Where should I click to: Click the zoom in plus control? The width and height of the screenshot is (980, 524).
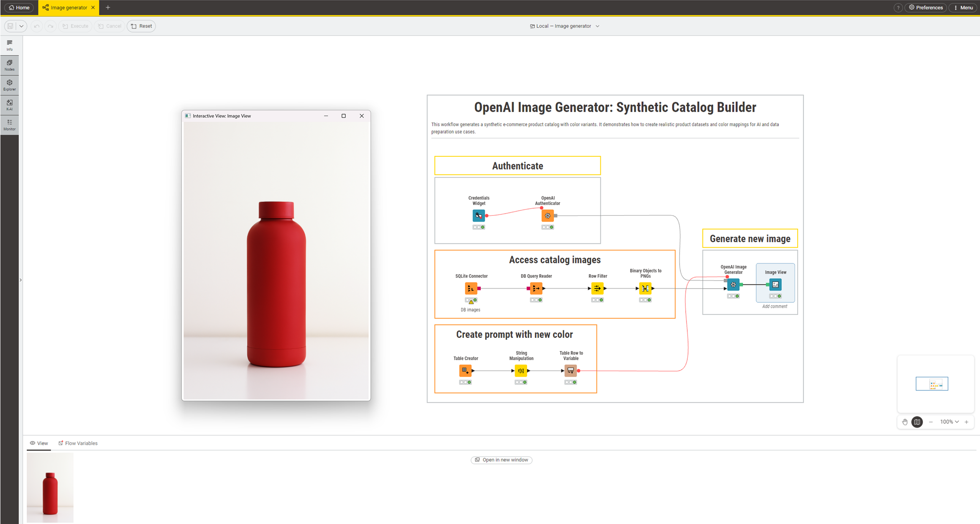pos(967,422)
